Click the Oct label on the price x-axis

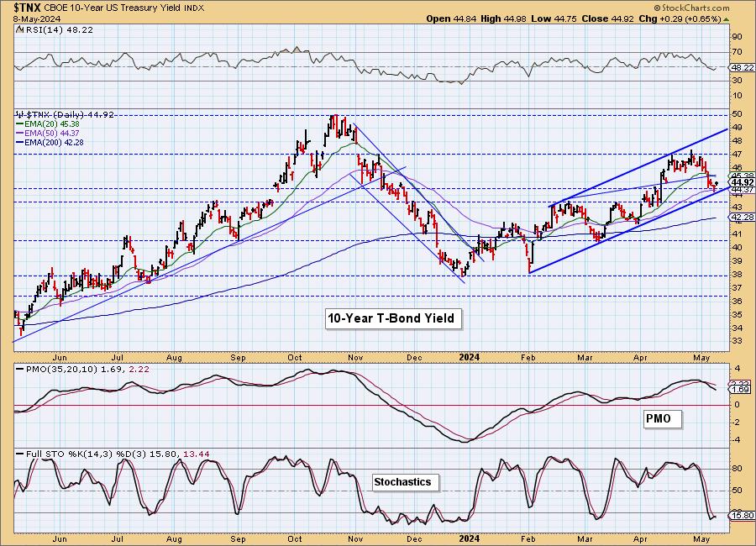coord(295,357)
